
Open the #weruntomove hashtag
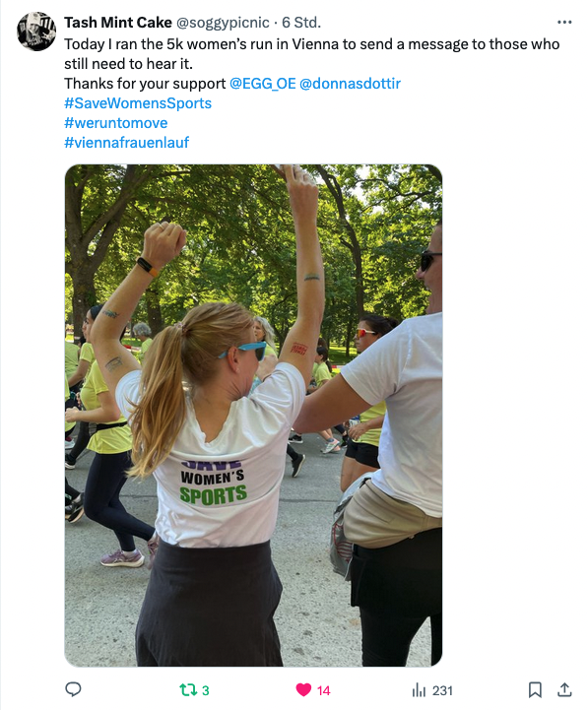[x=116, y=123]
